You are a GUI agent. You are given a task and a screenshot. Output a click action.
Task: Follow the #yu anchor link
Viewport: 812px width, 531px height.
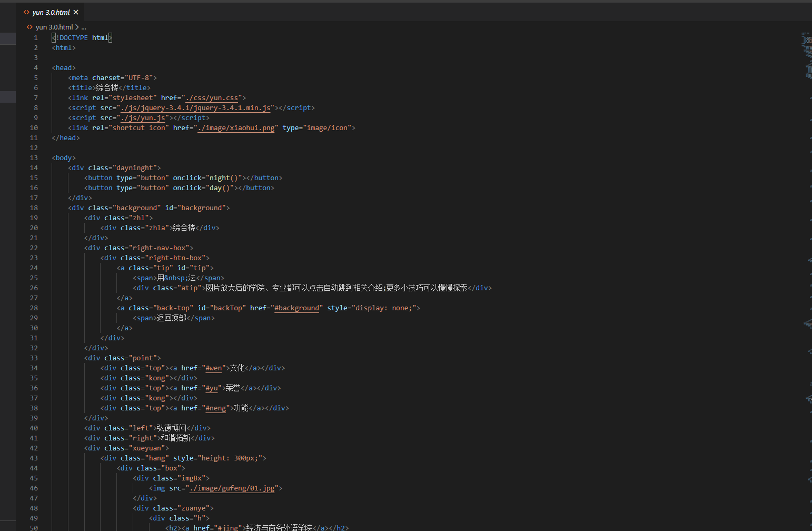point(212,388)
